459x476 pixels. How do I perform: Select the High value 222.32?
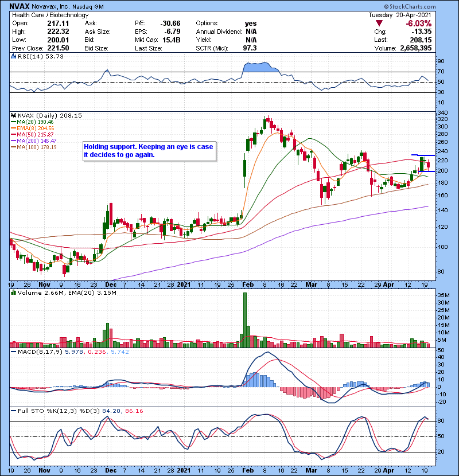(58, 32)
